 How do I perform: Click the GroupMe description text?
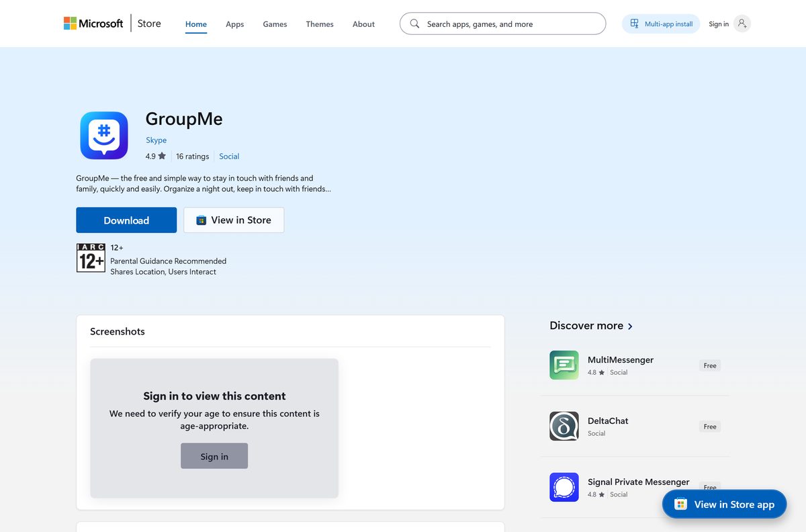click(204, 183)
